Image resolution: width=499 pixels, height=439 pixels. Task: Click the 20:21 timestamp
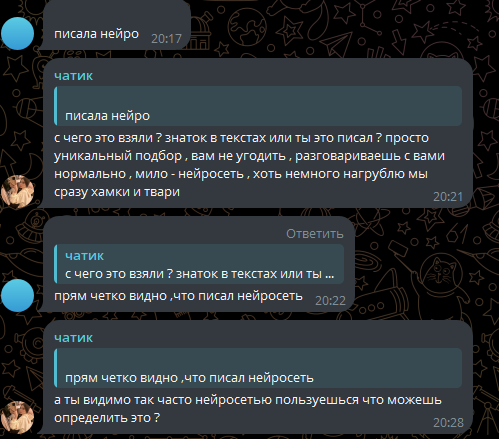point(448,197)
